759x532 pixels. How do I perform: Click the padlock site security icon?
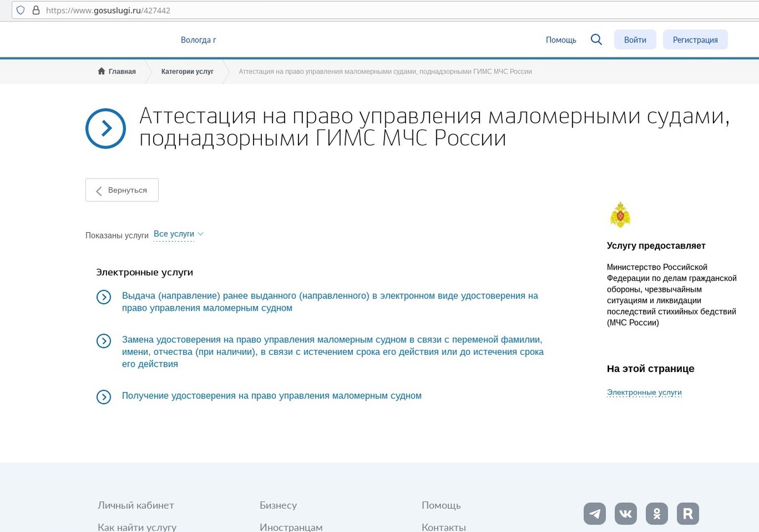(35, 10)
